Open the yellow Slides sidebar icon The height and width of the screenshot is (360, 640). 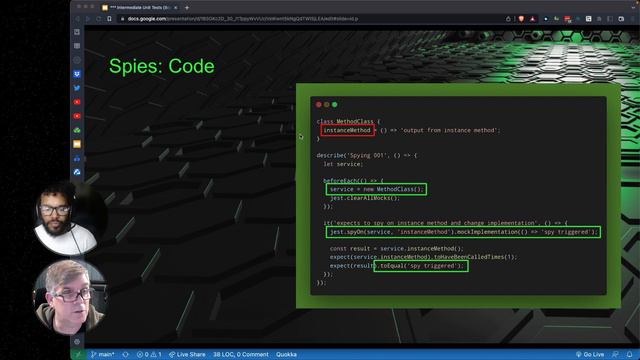point(77,144)
